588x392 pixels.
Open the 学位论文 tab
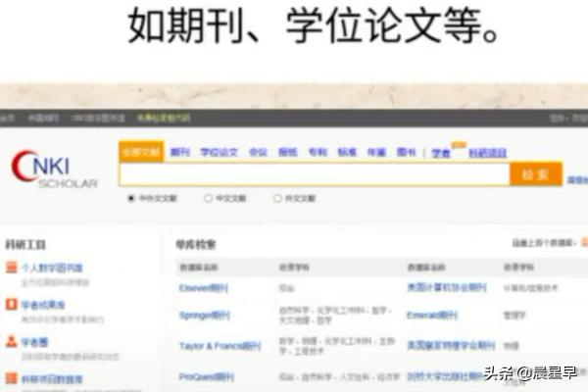point(219,152)
